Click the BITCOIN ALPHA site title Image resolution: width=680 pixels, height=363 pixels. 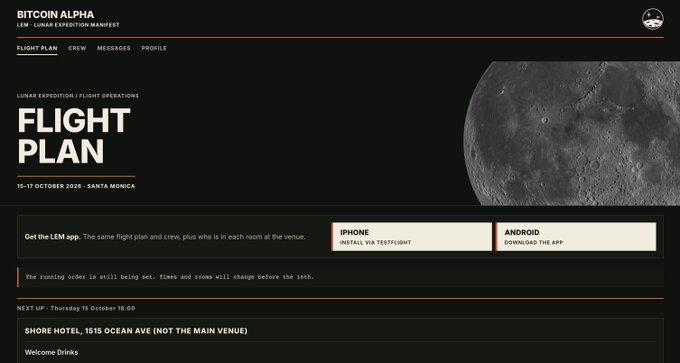pos(56,15)
